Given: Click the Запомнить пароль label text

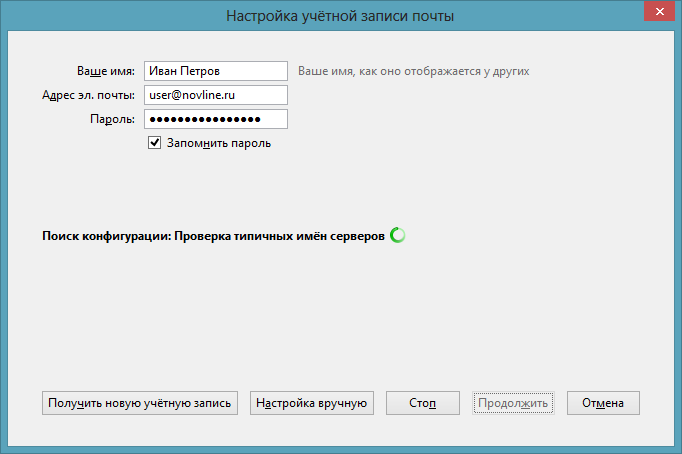Looking at the screenshot, I should pyautogui.click(x=218, y=143).
